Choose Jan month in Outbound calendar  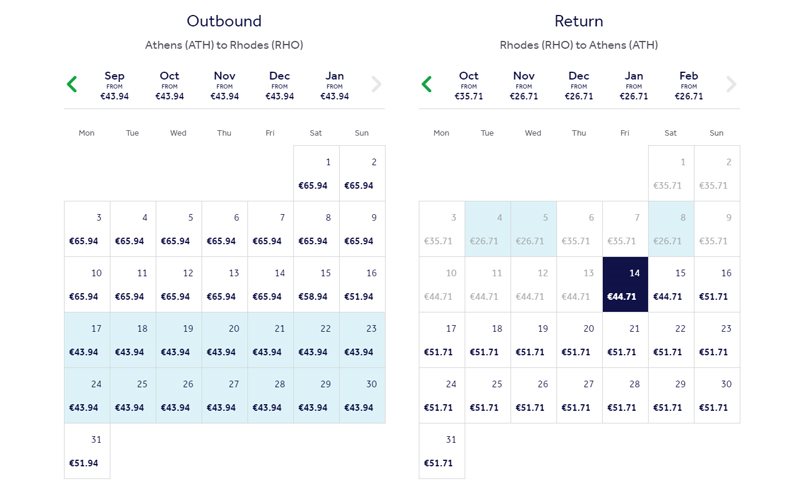pos(334,86)
